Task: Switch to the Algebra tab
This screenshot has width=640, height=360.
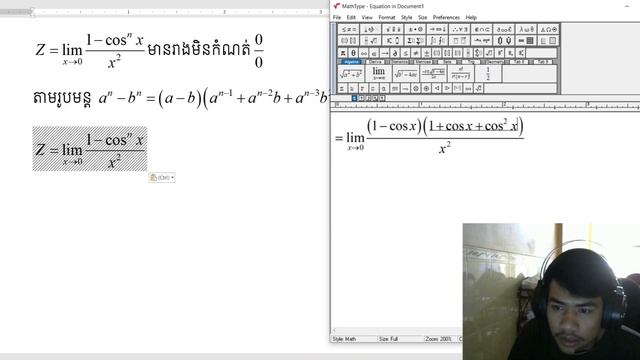Action: [x=352, y=62]
